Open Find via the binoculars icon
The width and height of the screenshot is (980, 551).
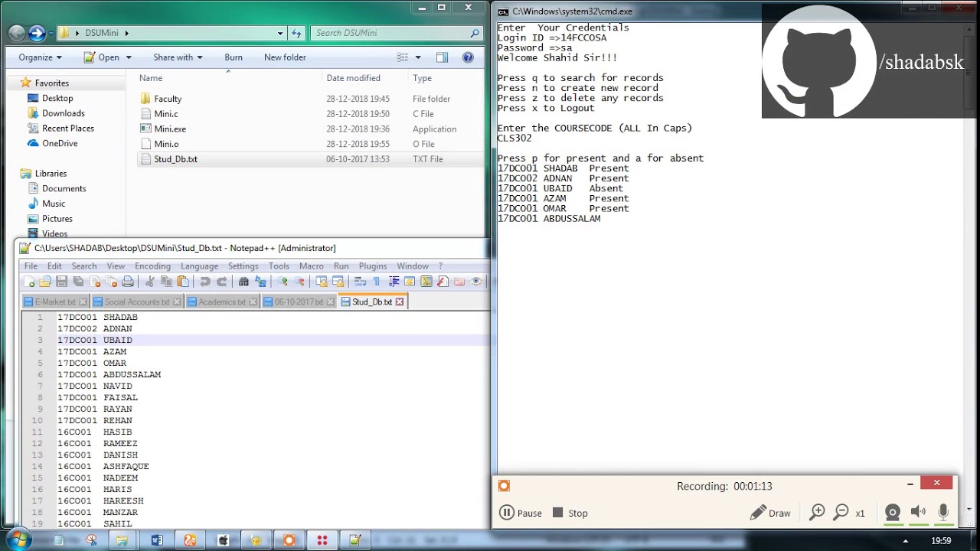tap(244, 282)
